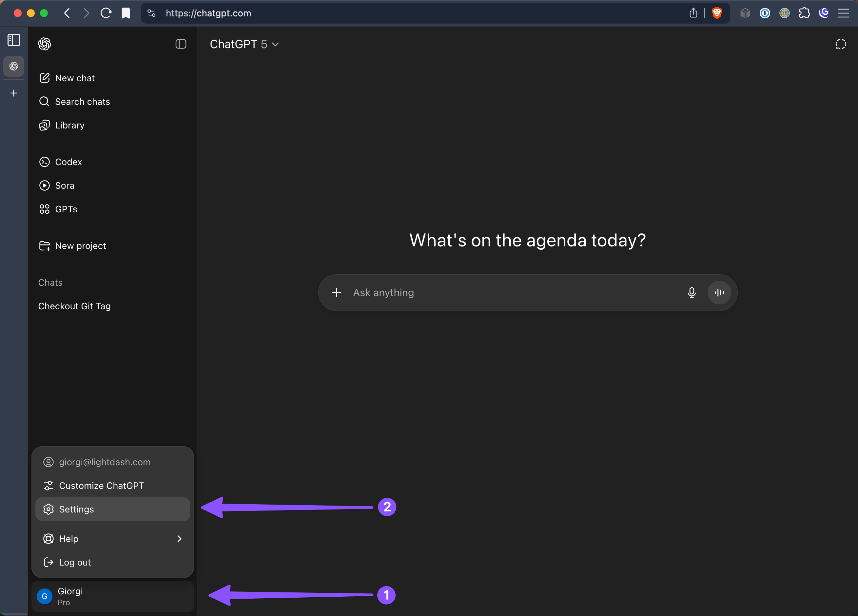Start voice mode with the waveform icon
The width and height of the screenshot is (858, 616).
point(719,293)
